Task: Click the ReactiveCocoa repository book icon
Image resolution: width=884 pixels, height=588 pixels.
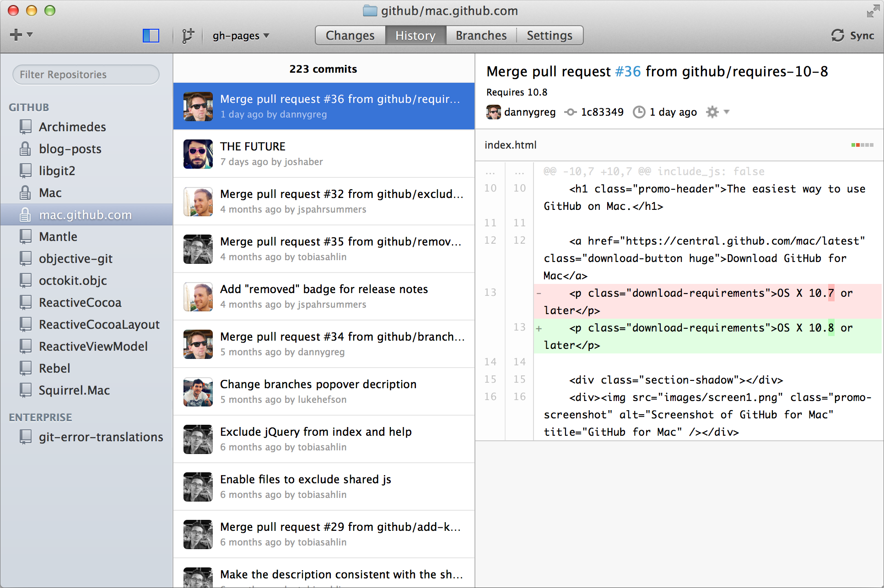Action: [x=26, y=302]
